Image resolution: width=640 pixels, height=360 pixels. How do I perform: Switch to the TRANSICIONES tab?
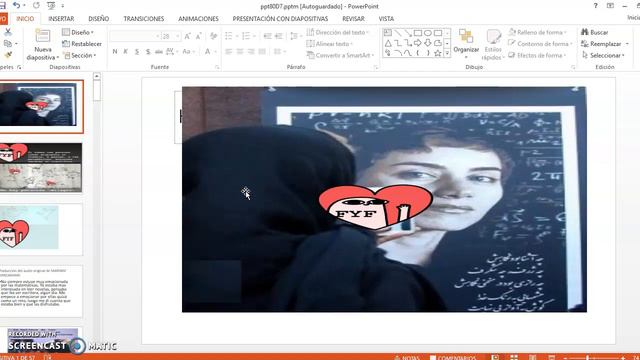click(144, 19)
